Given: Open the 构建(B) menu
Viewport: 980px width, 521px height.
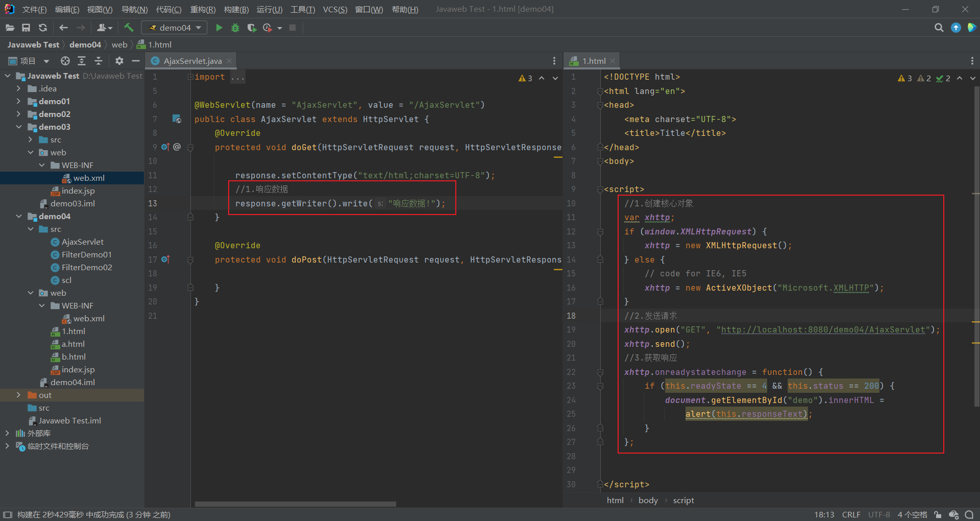Looking at the screenshot, I should tap(236, 9).
